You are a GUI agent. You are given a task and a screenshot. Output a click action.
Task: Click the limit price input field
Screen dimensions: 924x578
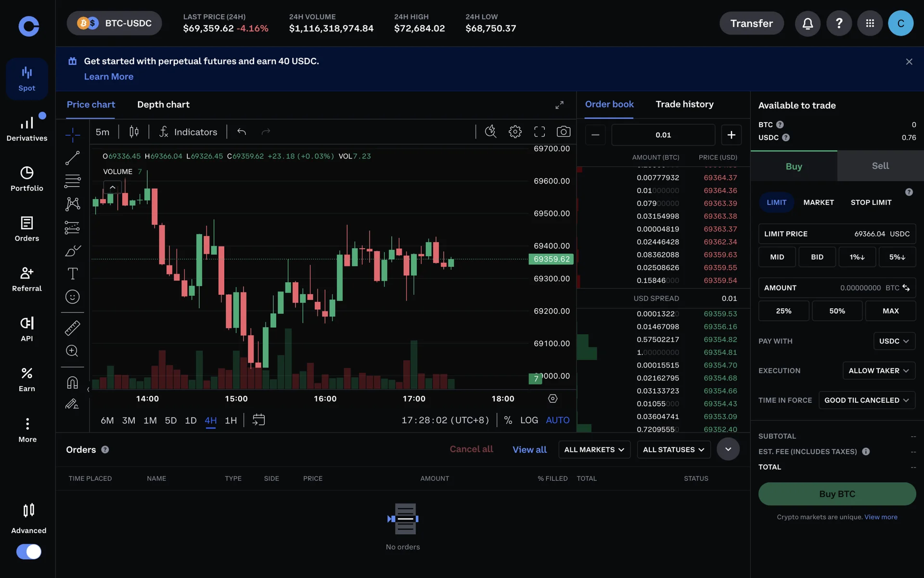tap(836, 234)
